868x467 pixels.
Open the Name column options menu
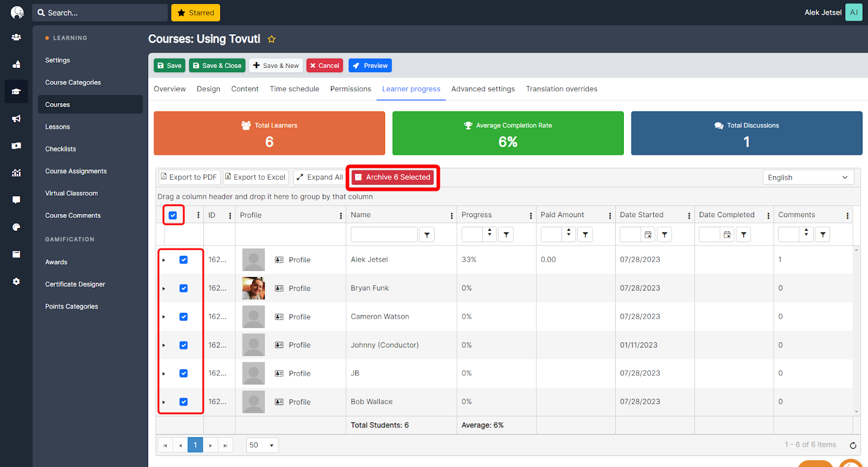452,216
